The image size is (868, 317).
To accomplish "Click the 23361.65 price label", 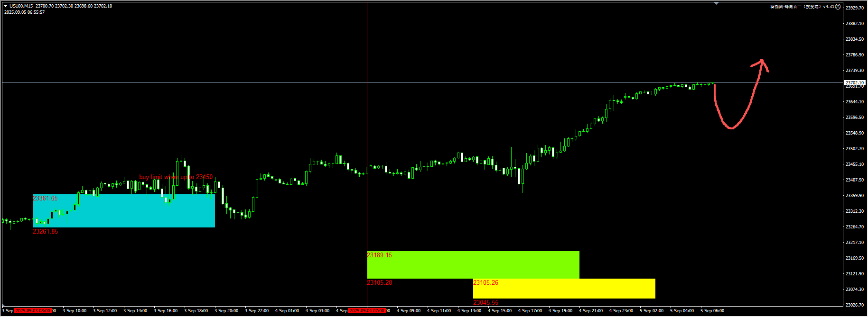I will 45,199.
